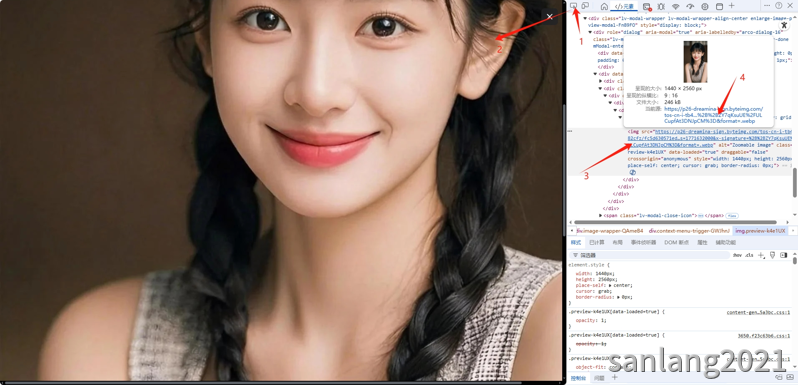Select the div.context-menu-trigger breadcrumb
The width and height of the screenshot is (798, 385).
click(x=689, y=231)
